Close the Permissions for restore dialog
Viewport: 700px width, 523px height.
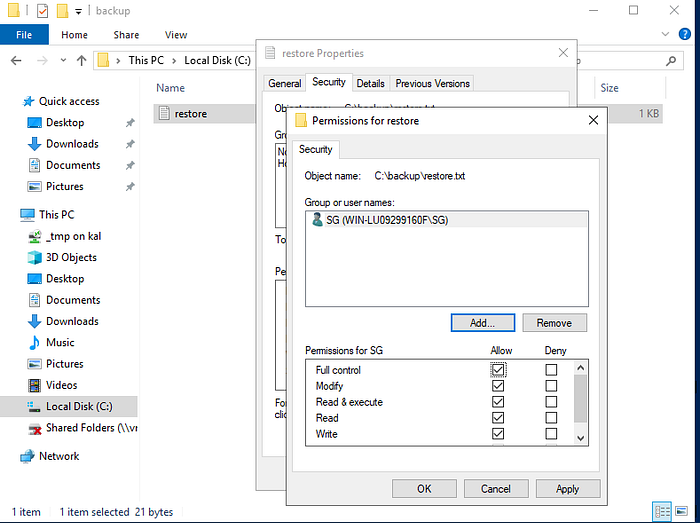[593, 120]
